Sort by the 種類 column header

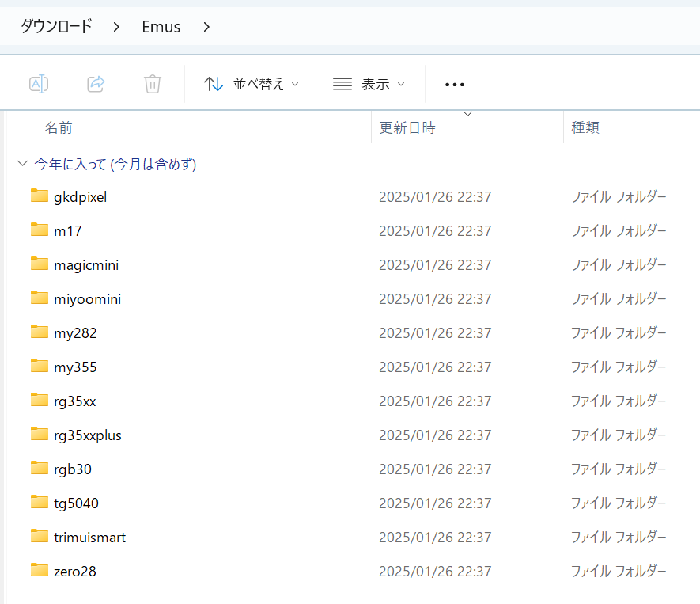585,127
